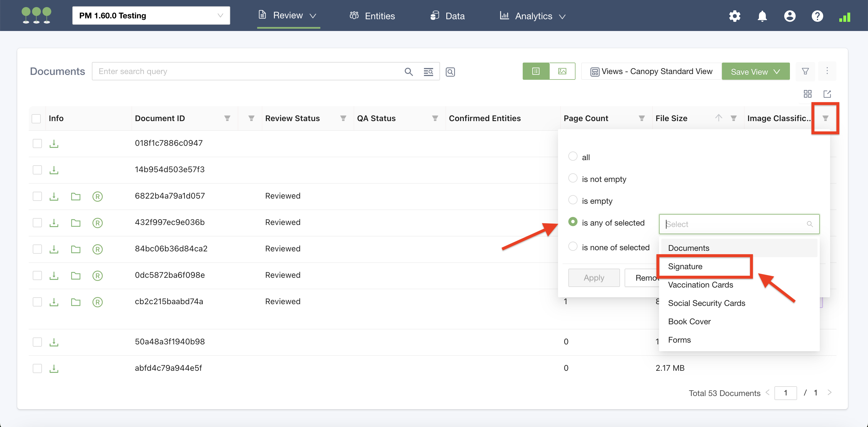Open the notifications bell
This screenshot has width=868, height=427.
click(762, 16)
